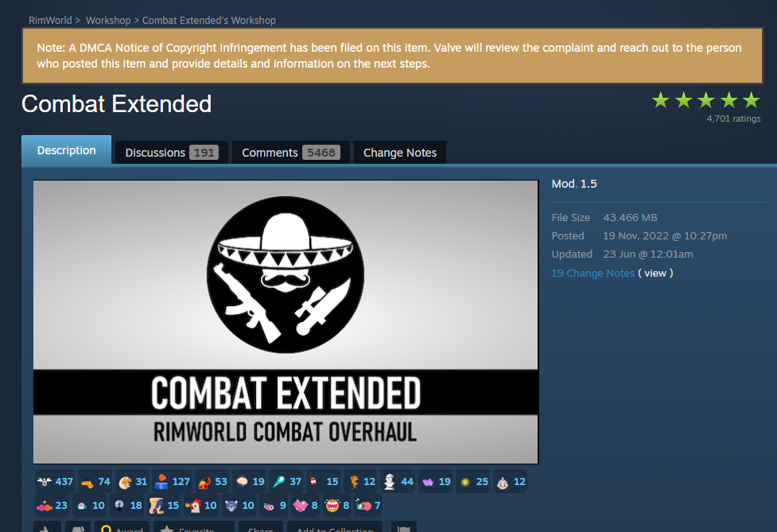Screen dimensions: 777x532
Task: Click the Combat Extended preview image
Action: coord(286,322)
